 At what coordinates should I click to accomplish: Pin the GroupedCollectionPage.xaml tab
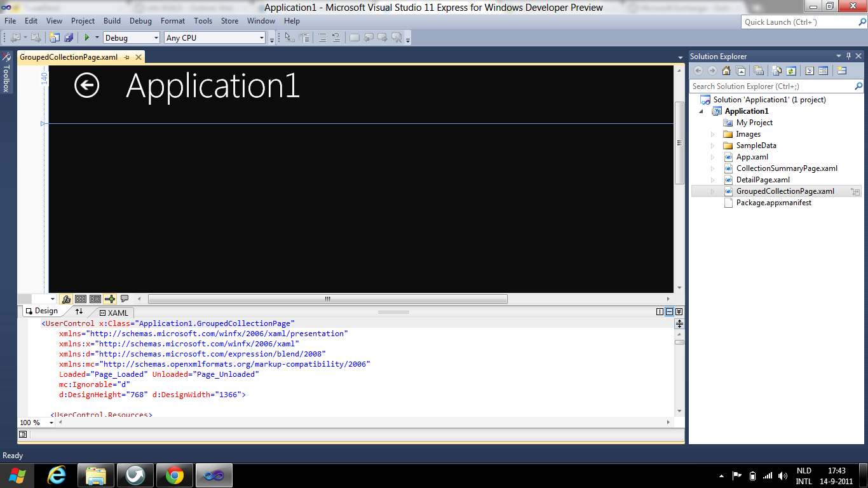[x=127, y=57]
